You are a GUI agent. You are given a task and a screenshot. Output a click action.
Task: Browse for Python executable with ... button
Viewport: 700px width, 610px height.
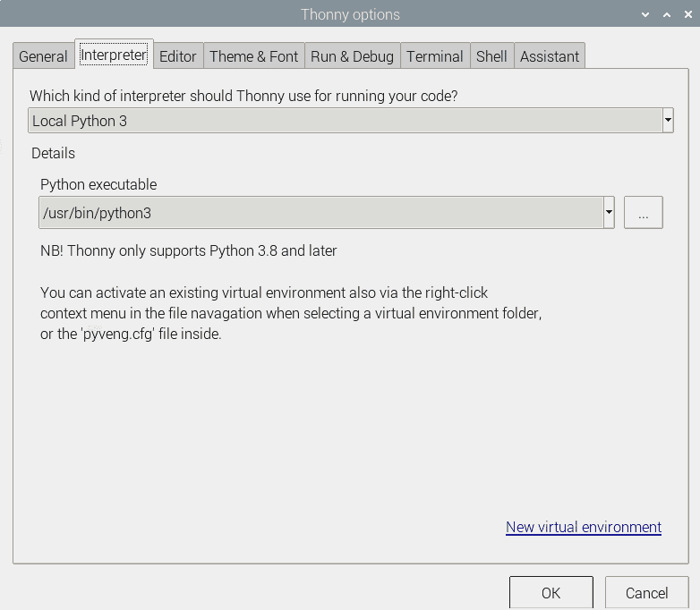[x=643, y=212]
